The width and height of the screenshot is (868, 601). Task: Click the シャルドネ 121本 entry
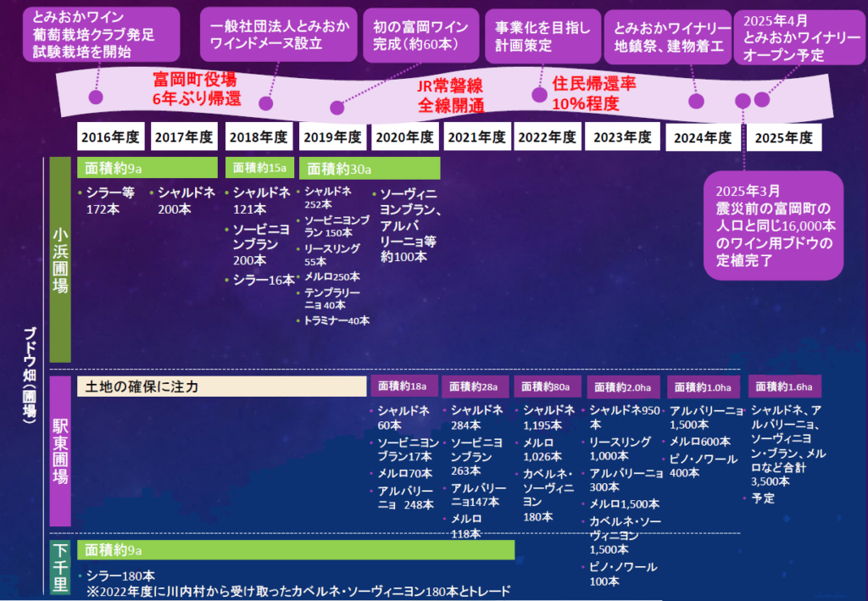click(x=258, y=201)
